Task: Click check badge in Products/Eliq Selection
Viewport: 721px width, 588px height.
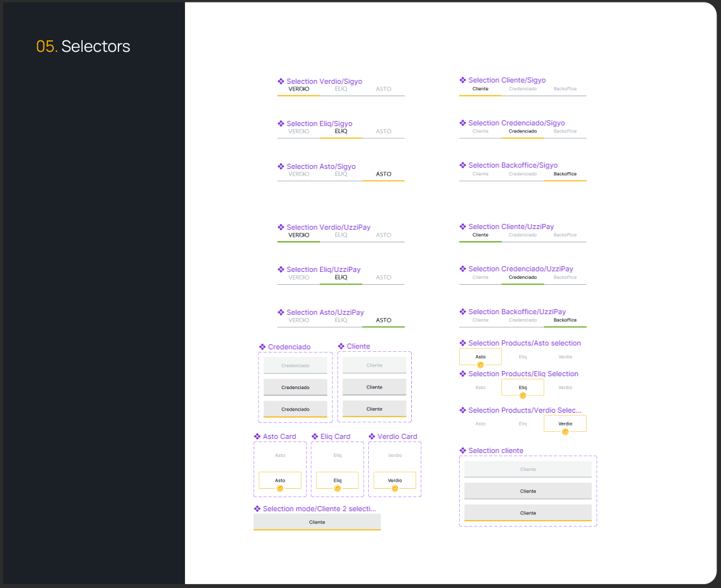Action: 523,395
